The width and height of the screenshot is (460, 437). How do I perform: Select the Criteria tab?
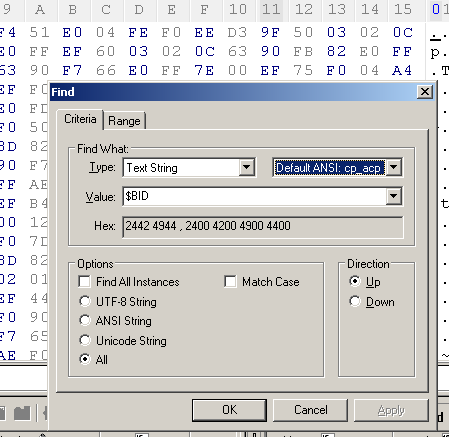pos(80,119)
